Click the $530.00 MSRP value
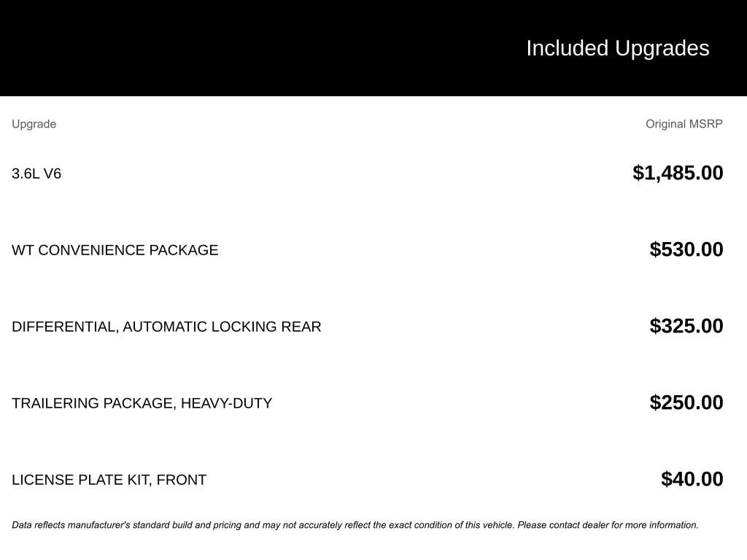This screenshot has height=560, width=747. 686,249
